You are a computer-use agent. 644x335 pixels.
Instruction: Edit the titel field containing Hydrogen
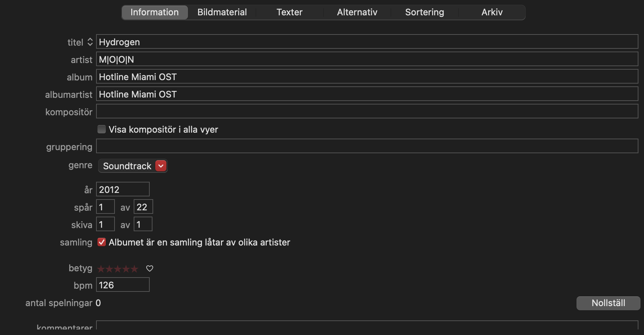367,41
